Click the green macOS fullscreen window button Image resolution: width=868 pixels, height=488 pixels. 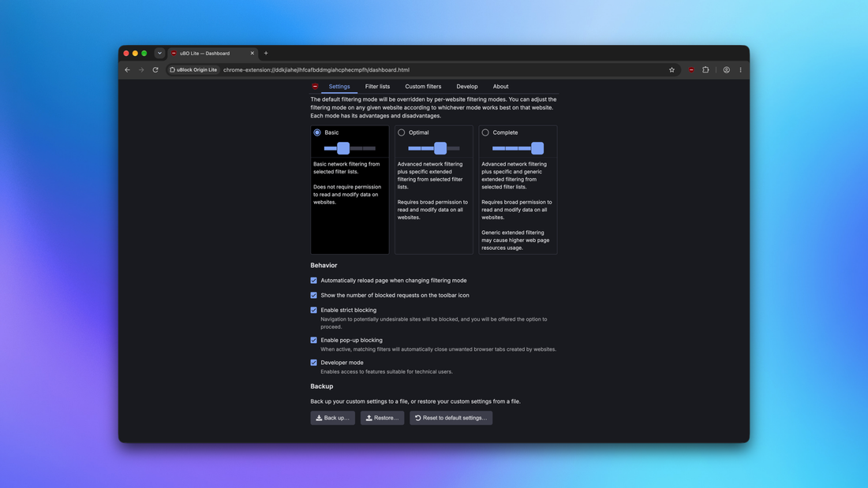(x=144, y=53)
